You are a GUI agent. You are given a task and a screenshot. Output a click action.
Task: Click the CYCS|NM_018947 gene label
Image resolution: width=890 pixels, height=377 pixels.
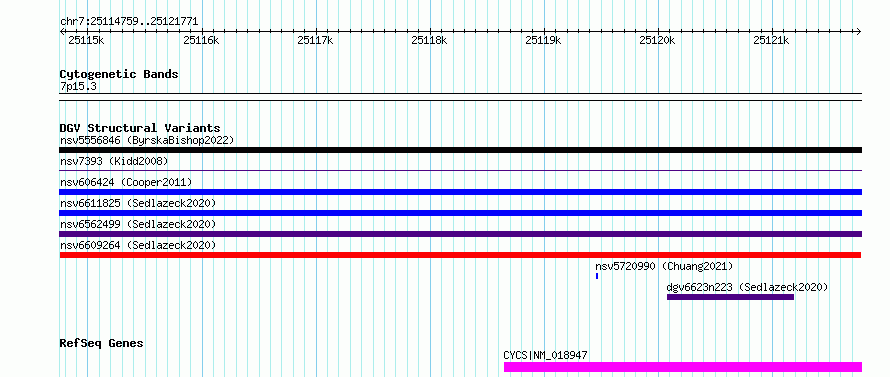pyautogui.click(x=545, y=355)
